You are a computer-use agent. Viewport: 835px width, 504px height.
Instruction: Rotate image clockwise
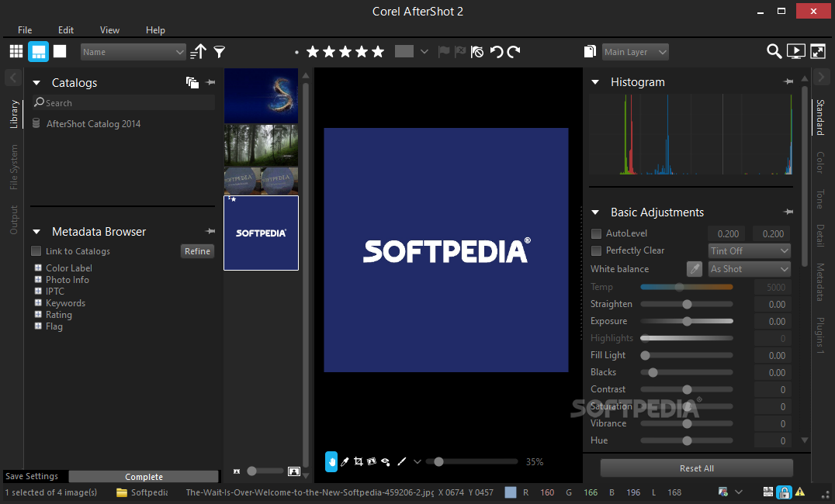point(514,52)
